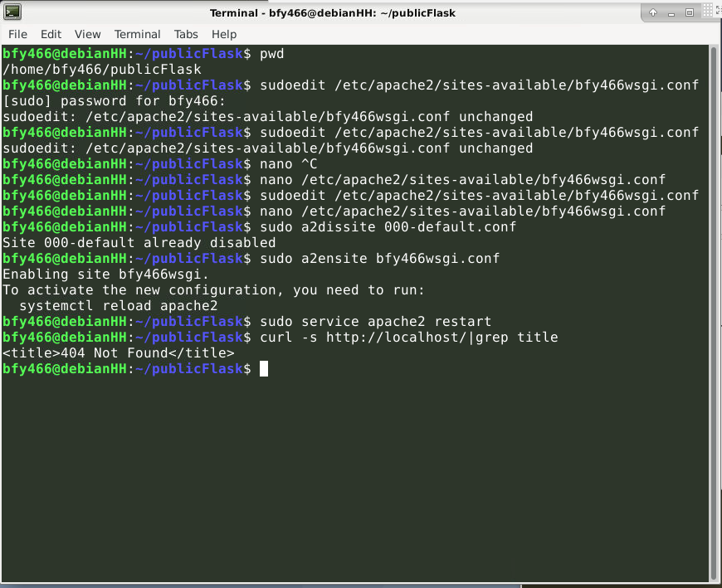The width and height of the screenshot is (722, 588).
Task: Open the View menu
Action: click(87, 34)
